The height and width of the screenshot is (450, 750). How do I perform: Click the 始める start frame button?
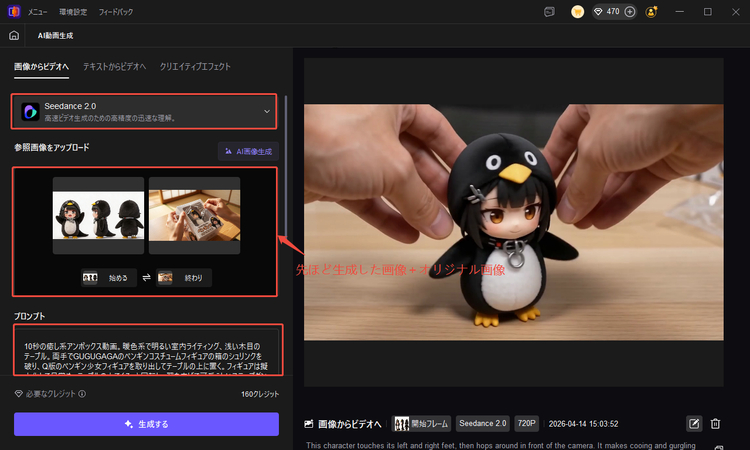tap(109, 278)
